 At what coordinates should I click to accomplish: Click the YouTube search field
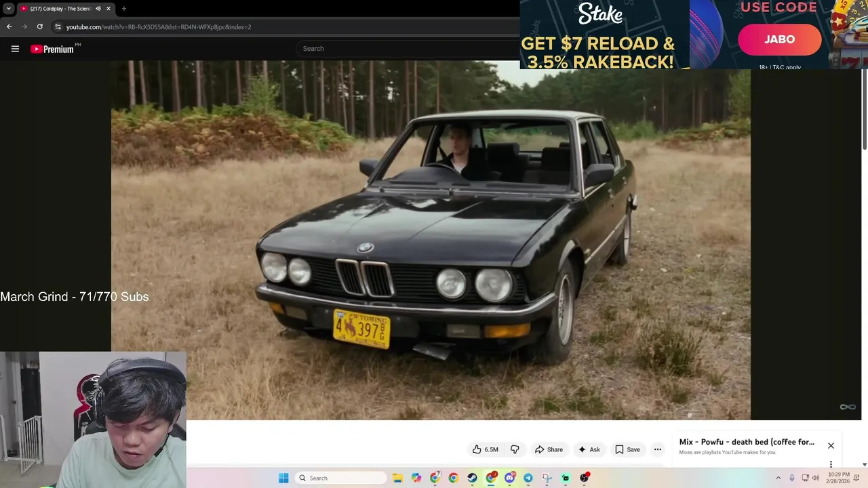coord(407,49)
